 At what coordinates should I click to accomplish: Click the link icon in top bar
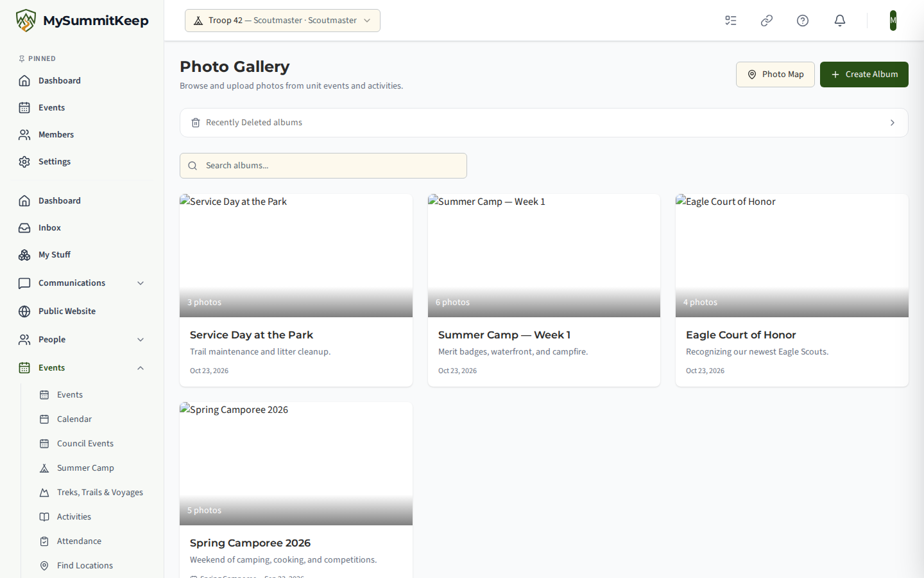tap(767, 21)
